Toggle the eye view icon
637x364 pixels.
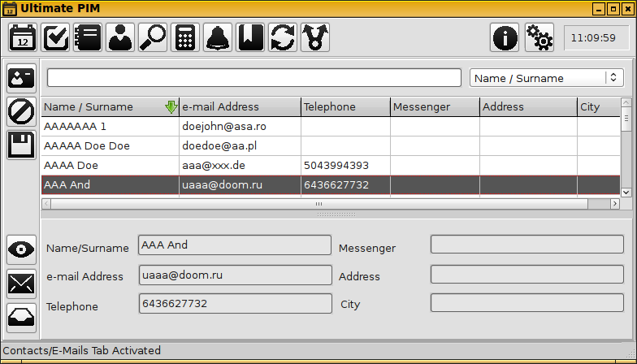(x=21, y=249)
